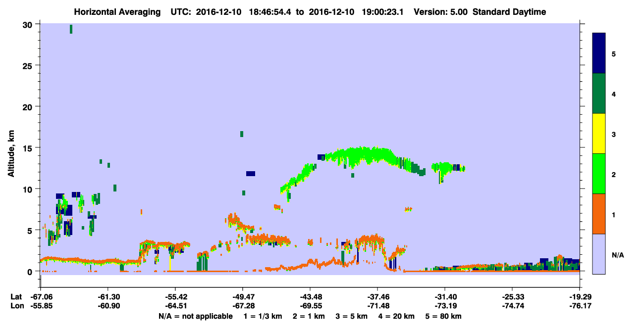Click longitude value -71.48
Screen dimensions: 644x330
click(377, 306)
